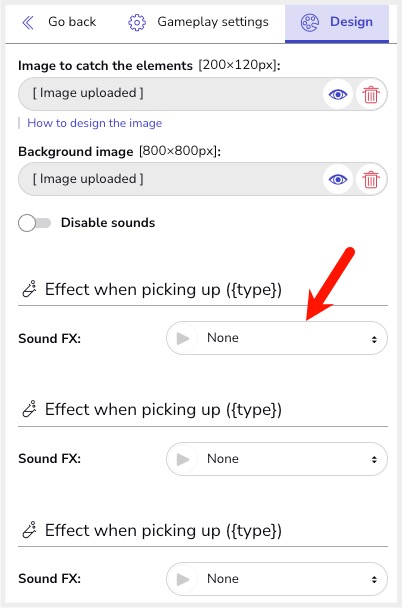
Task: Play the first Sound FX preview
Action: tap(183, 338)
